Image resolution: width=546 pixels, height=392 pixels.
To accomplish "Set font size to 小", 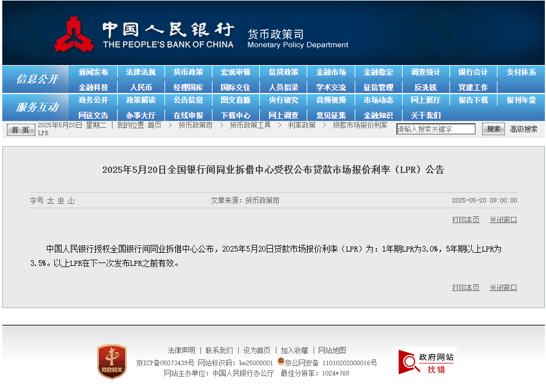I will tap(71, 201).
